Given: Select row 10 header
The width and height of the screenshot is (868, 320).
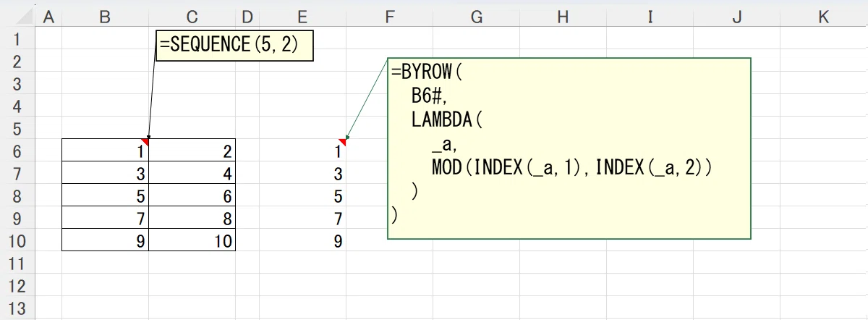Looking at the screenshot, I should pos(17,240).
